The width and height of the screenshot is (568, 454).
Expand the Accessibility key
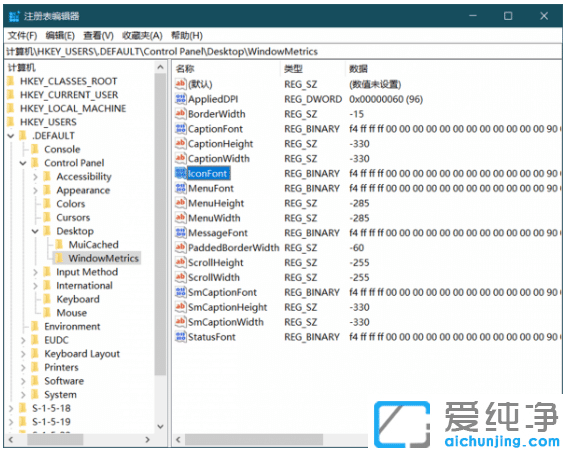35,177
